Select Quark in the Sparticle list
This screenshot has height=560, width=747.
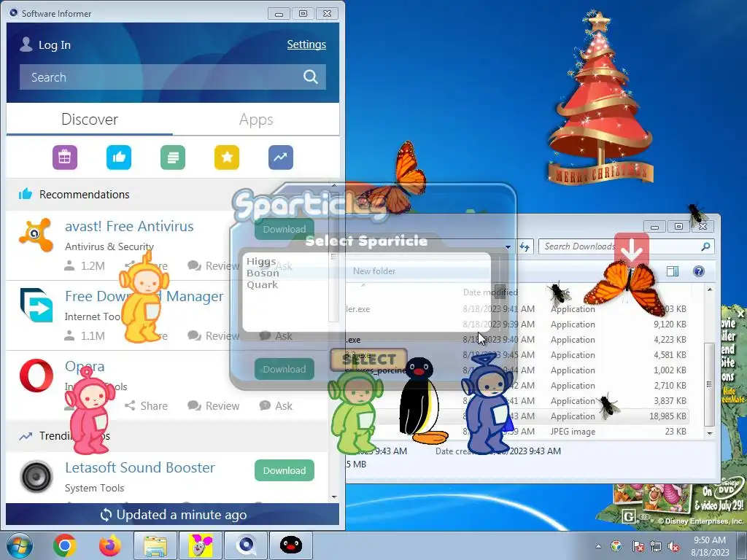(262, 285)
